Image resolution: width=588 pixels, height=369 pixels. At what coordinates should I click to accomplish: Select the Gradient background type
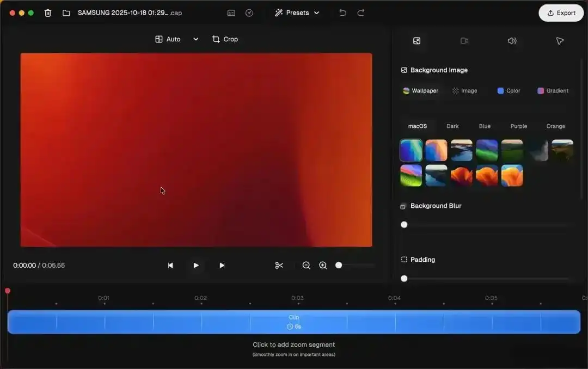tap(553, 91)
